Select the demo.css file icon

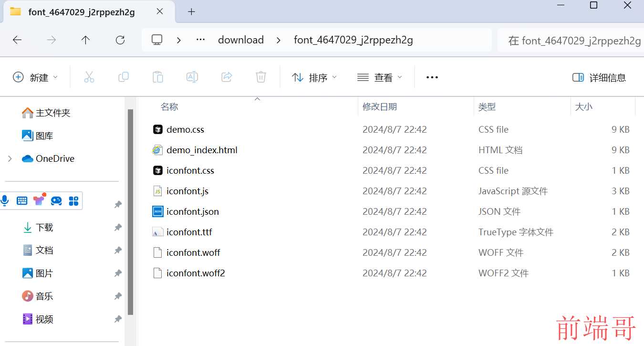158,129
